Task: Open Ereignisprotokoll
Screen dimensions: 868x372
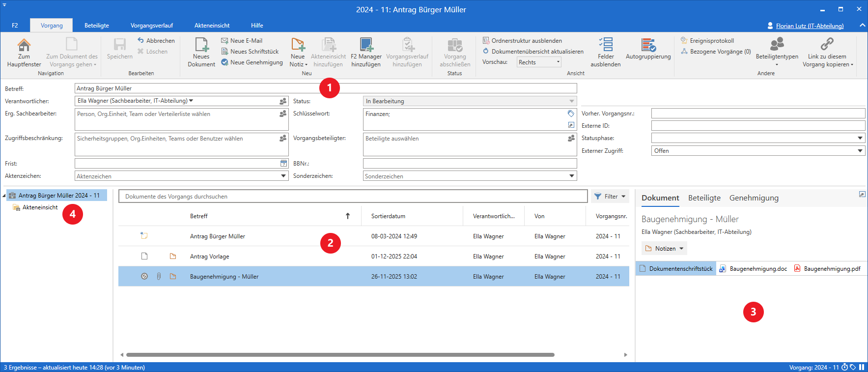Action: click(x=707, y=41)
